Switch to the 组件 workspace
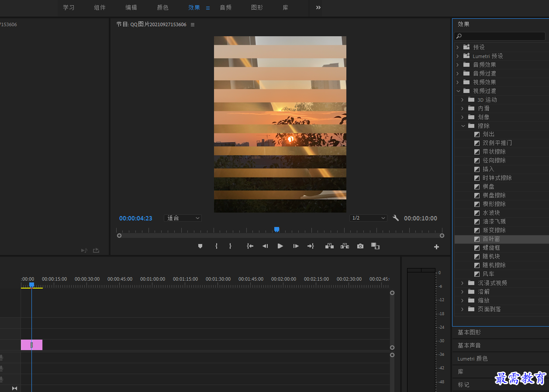This screenshot has height=392, width=549. coord(100,8)
